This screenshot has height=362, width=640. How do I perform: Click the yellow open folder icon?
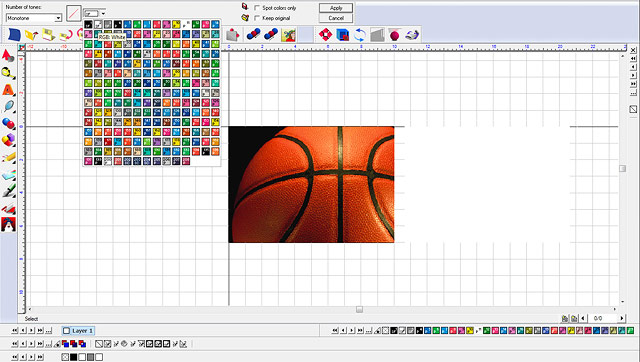click(31, 35)
